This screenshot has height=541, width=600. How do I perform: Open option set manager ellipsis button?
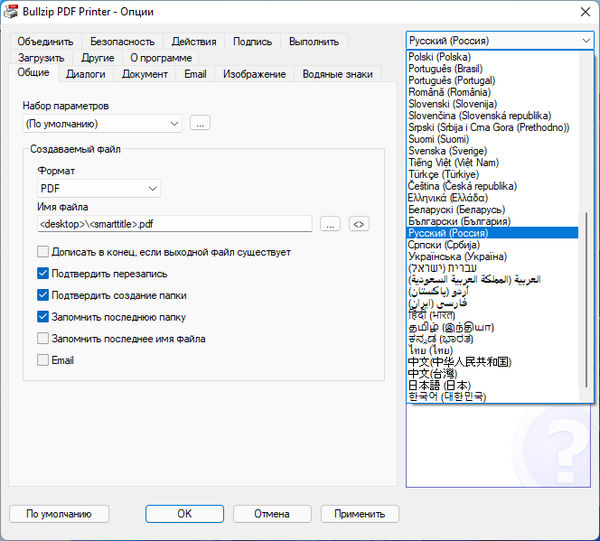click(x=200, y=123)
